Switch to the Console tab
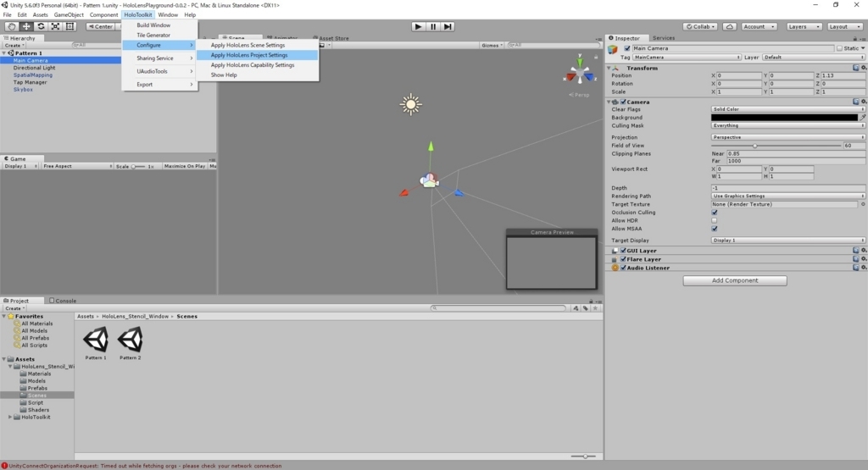The height and width of the screenshot is (470, 868). [63, 301]
